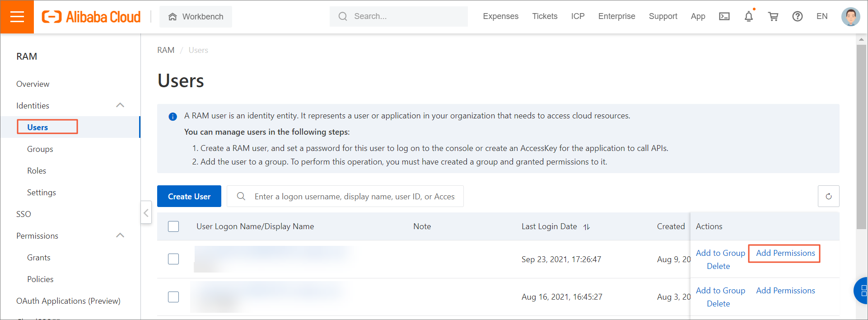Collapse the Permissions section chevron

pos(120,235)
